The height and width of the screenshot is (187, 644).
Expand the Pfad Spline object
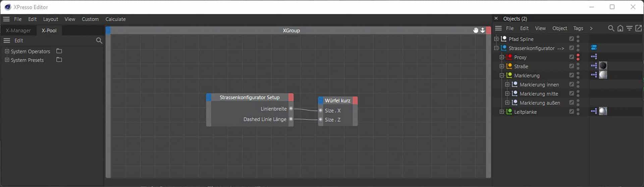point(496,39)
